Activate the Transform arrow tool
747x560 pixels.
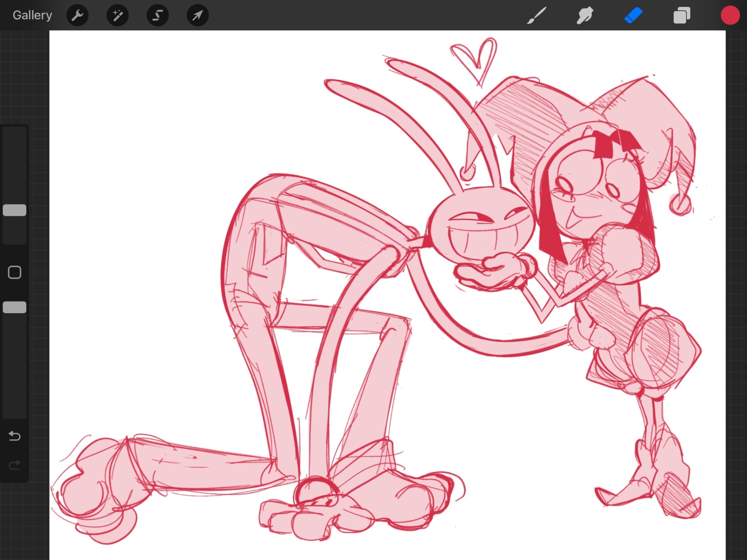click(197, 15)
